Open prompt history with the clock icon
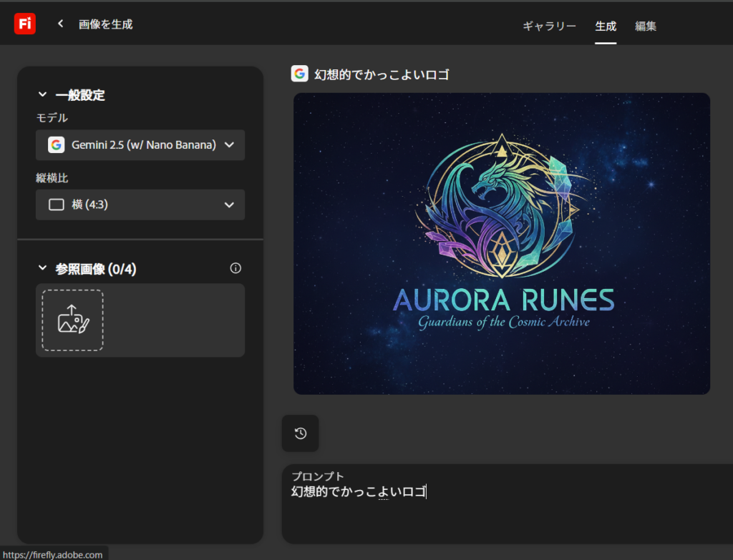The width and height of the screenshot is (733, 560). click(300, 433)
